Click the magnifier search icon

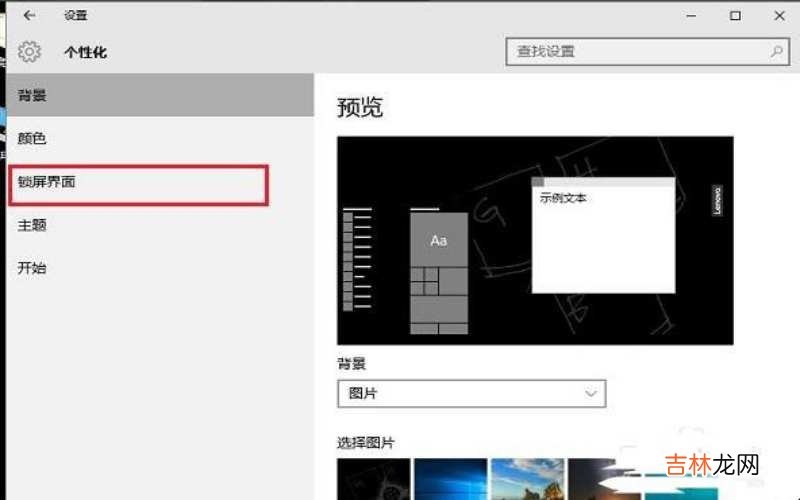pos(776,51)
